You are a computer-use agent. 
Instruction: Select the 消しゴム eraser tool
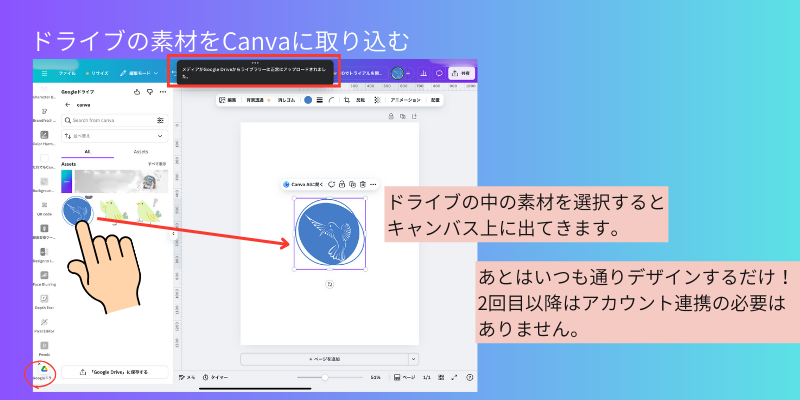point(286,100)
